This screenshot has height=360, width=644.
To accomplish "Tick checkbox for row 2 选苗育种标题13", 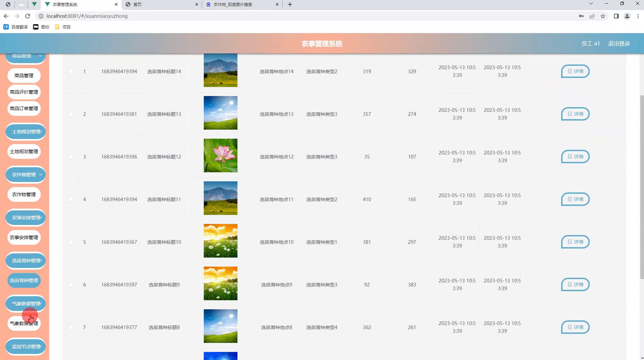I will pos(71,114).
